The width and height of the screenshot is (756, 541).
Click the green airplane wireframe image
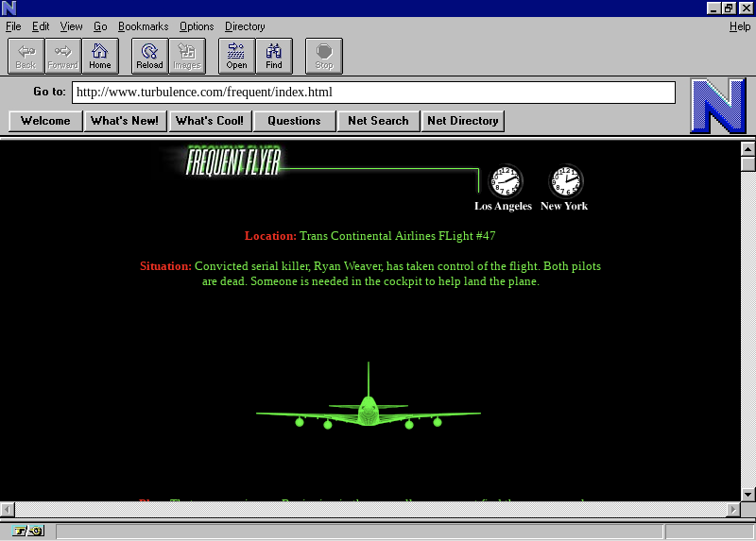369,408
